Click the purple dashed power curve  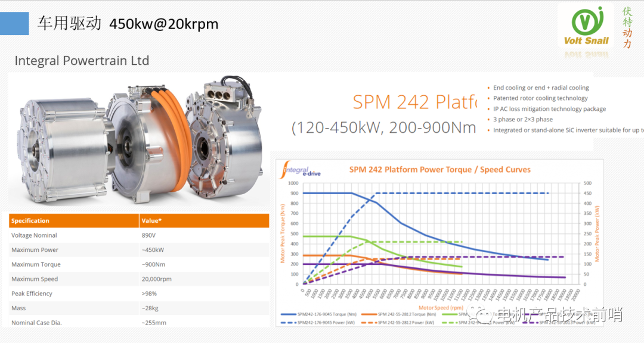point(485,257)
